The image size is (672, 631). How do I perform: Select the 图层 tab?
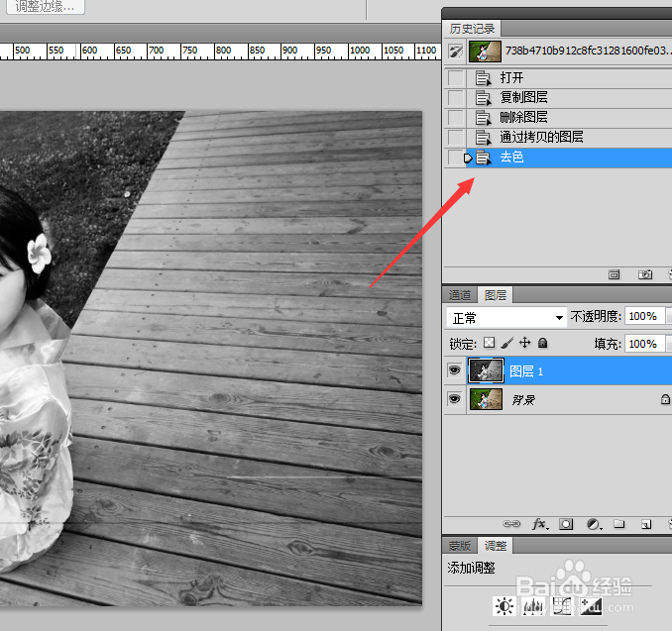point(496,295)
